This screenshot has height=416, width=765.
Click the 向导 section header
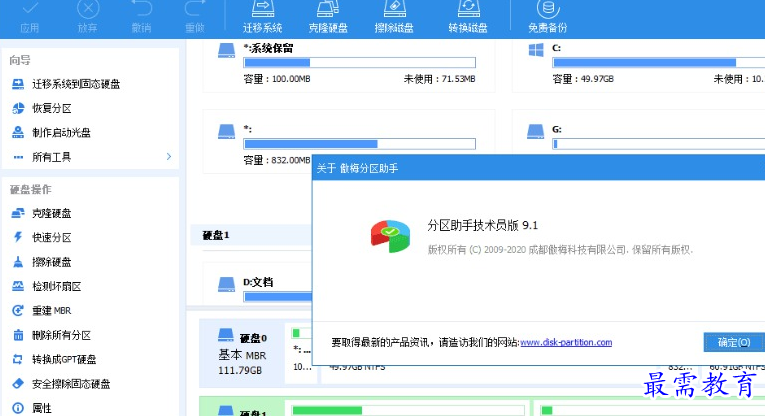coord(20,60)
